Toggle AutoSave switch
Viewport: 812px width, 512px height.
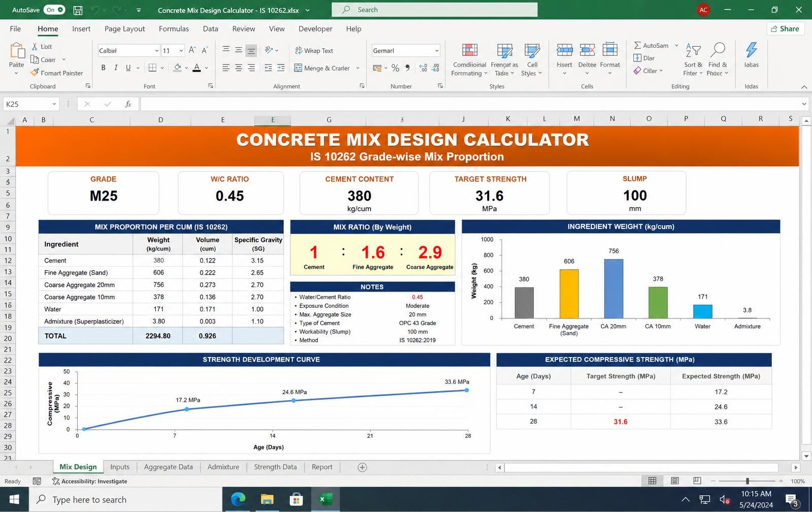point(54,10)
